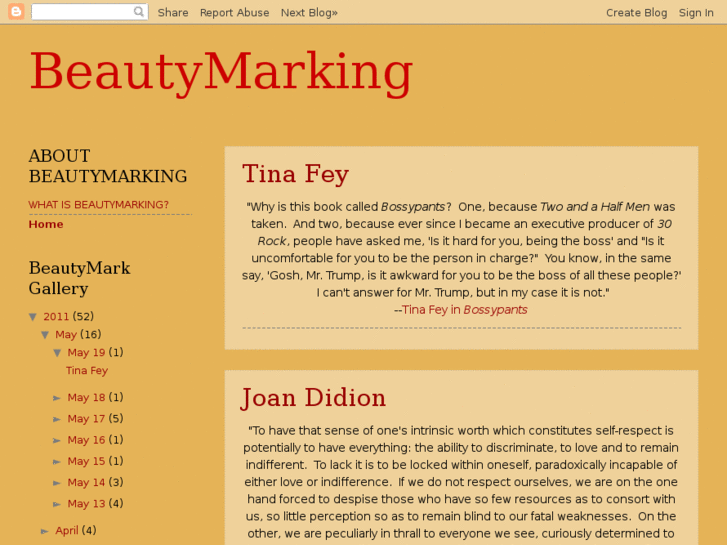Expand the April archive month
This screenshot has height=545, width=727.
point(45,532)
